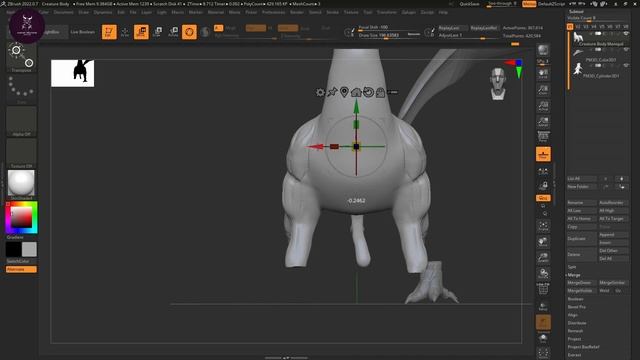Click the QuickSave button
This screenshot has height=360, width=640.
tap(469, 4)
